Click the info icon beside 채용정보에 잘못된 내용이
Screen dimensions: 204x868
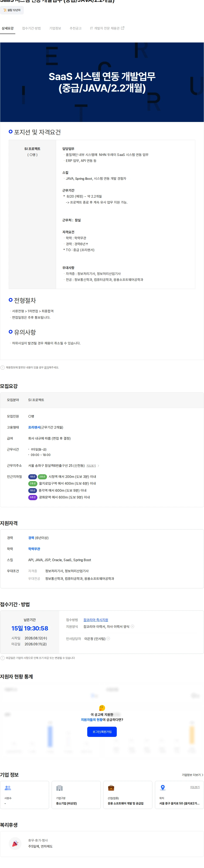(3, 367)
